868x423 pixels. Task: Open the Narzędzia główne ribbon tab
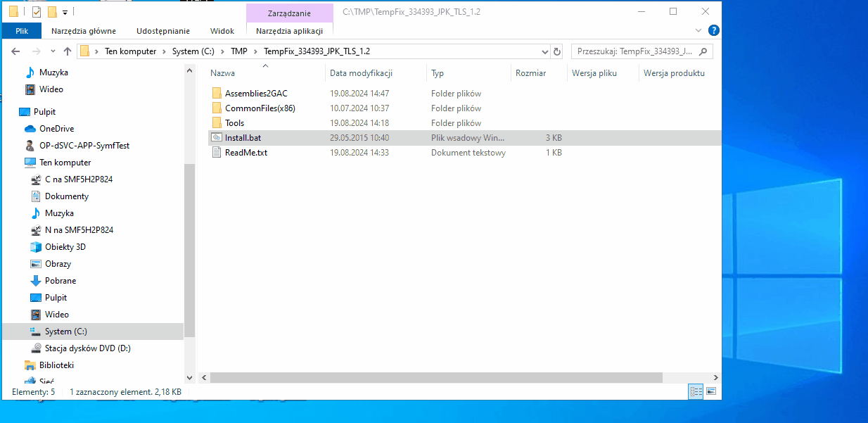[x=84, y=30]
